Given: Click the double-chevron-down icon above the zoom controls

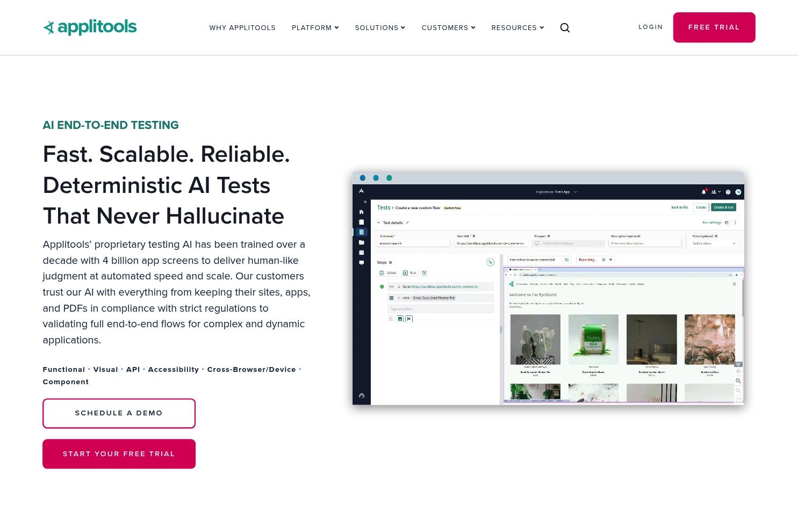Looking at the screenshot, I should coord(738,364).
